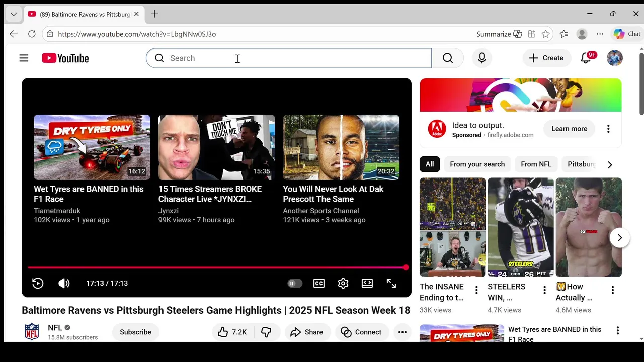Open browser extensions icon
The image size is (644, 362).
(532, 34)
